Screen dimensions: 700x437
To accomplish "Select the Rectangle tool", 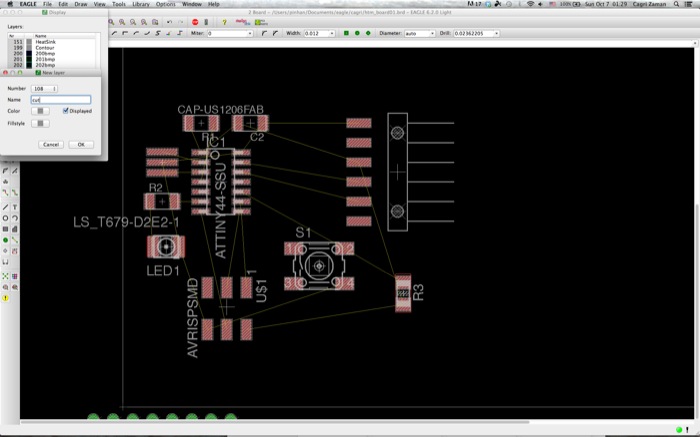I will 5,229.
